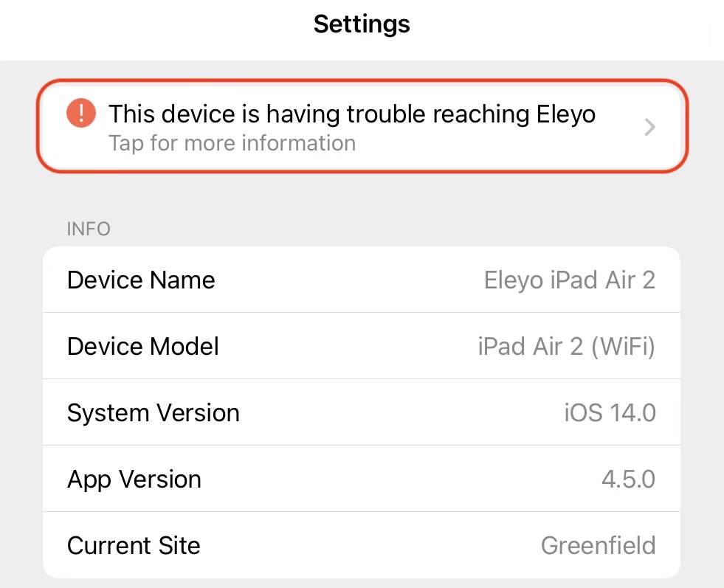Click the 'Eleyo iPad Air 2' device name value

(569, 280)
